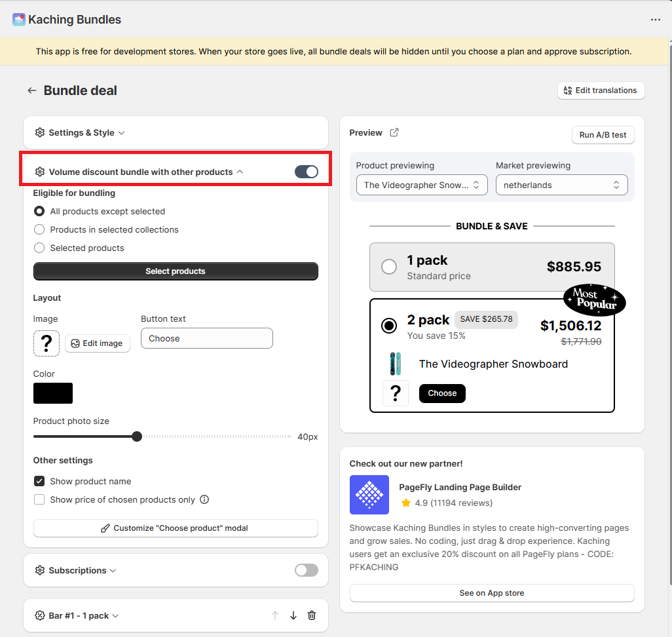Click the gear icon beside Volume discount bundle
The height and width of the screenshot is (637, 672).
click(x=40, y=172)
